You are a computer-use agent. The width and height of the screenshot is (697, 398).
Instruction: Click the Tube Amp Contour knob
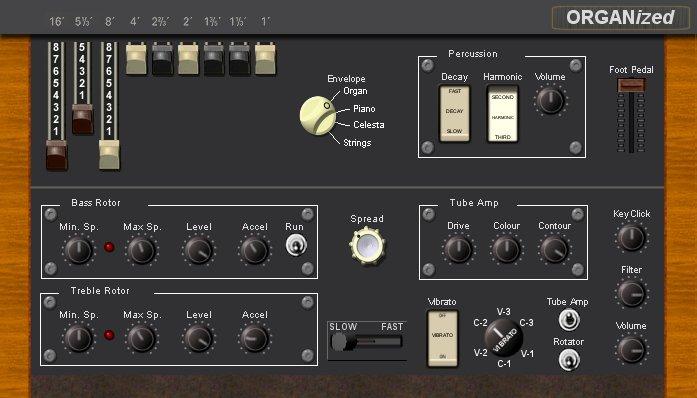pyautogui.click(x=554, y=249)
